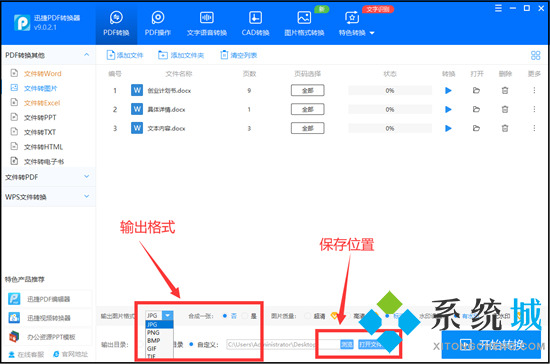550x364 pixels.
Task: Click the 0% progress bar of 文本内容.docx
Action: [390, 128]
